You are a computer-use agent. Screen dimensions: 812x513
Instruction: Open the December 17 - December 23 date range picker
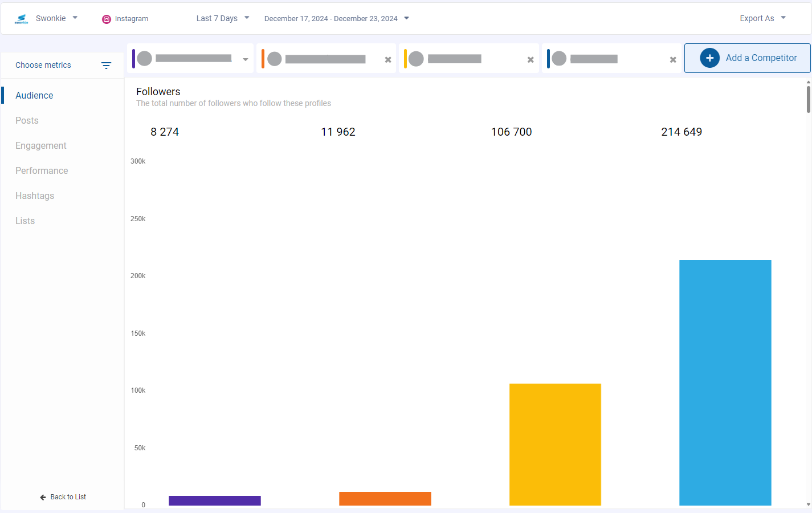click(337, 18)
